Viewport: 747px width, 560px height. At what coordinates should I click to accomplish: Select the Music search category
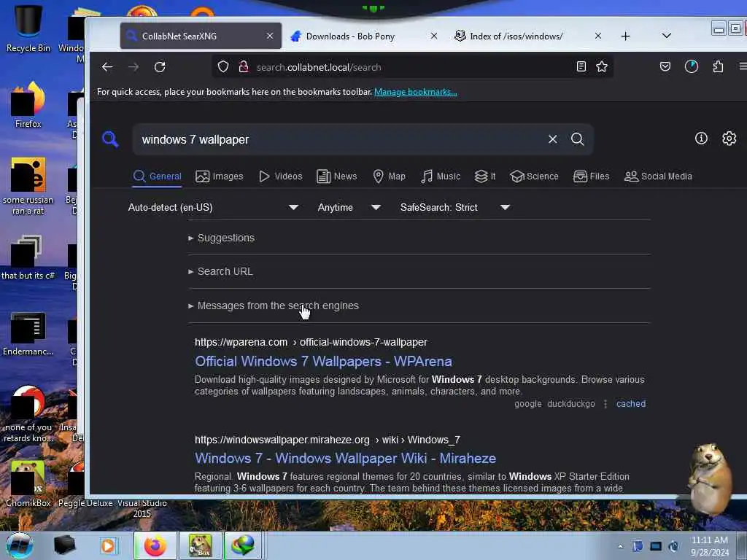(441, 176)
